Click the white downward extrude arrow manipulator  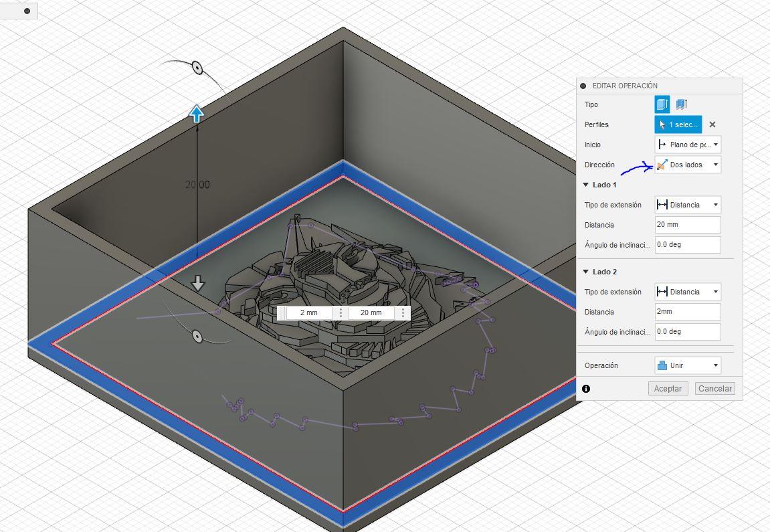click(197, 284)
